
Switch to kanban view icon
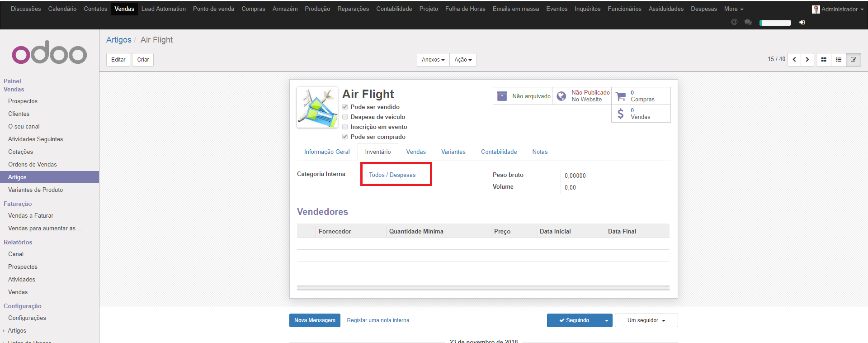click(x=824, y=60)
